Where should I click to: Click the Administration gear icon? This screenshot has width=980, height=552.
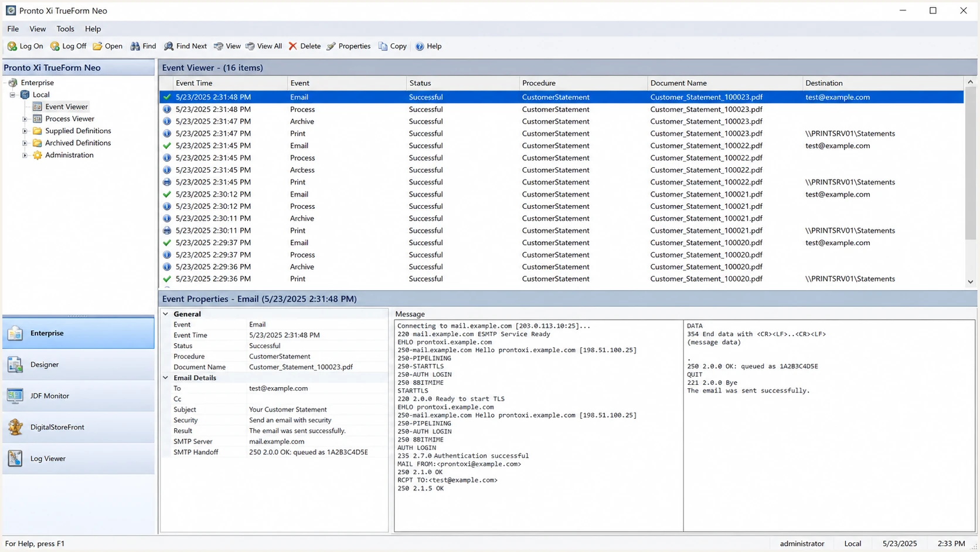(38, 155)
